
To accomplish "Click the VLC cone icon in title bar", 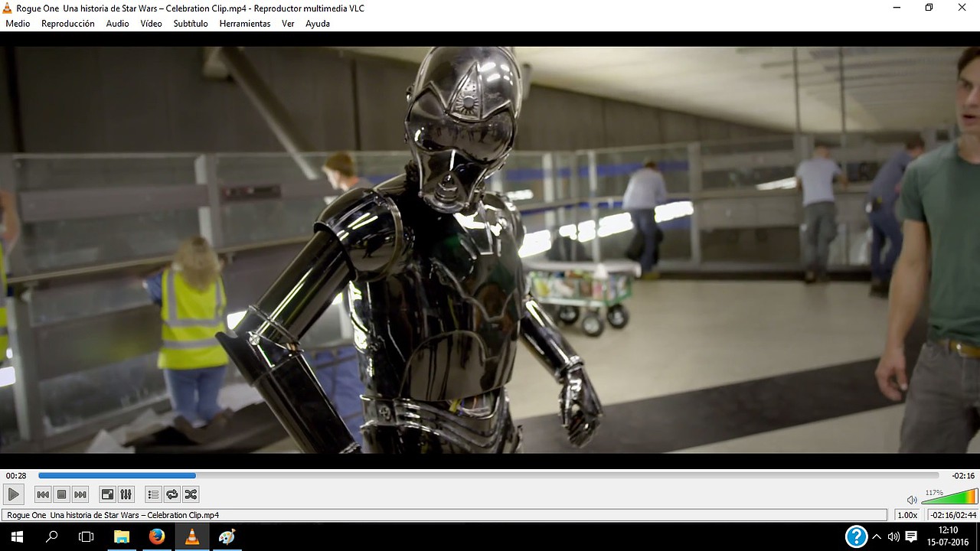I will (x=8, y=8).
